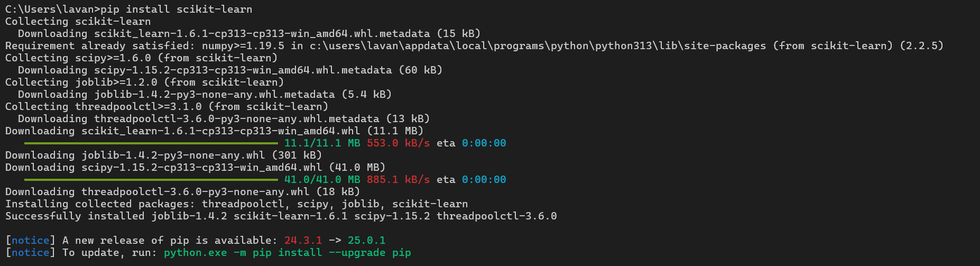The width and height of the screenshot is (980, 266).
Task: Click the 'pip install scikit-learn' command text
Action: (x=189, y=10)
